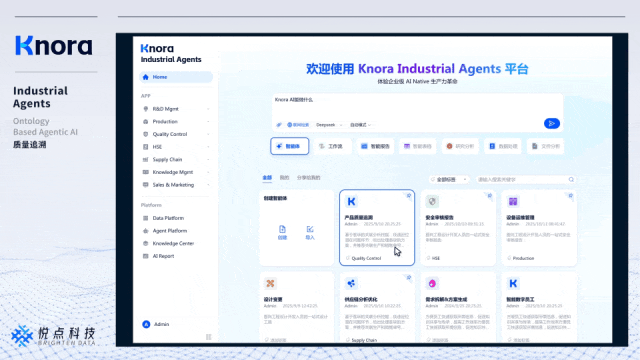
Task: Expand the Sales & Marketing menu chevron
Action: pyautogui.click(x=208, y=185)
